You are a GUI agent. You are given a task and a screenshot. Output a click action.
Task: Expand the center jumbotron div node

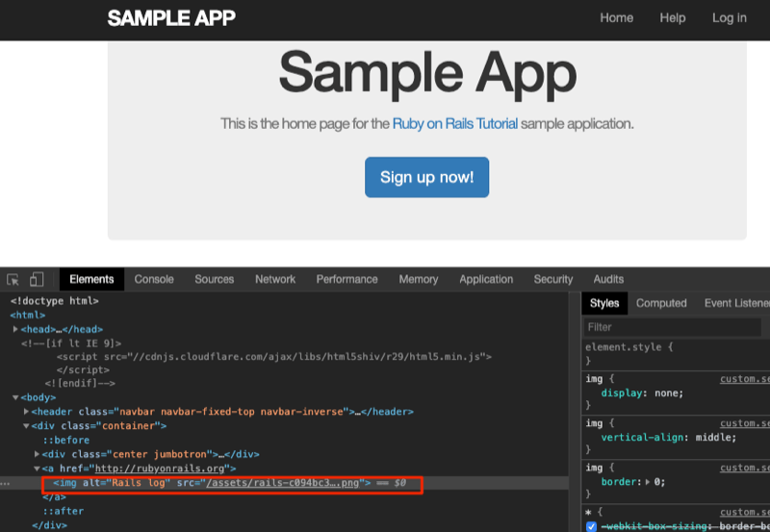pos(37,454)
